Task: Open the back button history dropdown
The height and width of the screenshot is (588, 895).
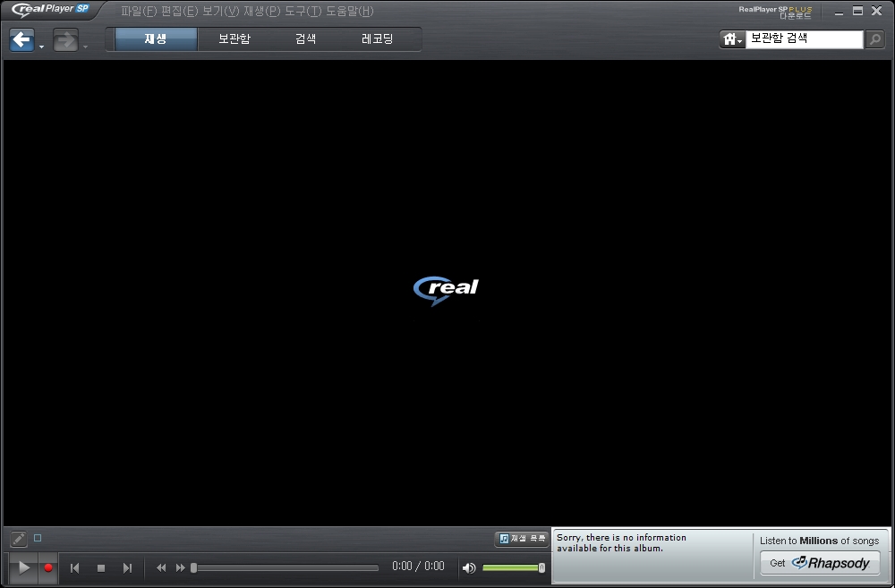Action: [41, 47]
